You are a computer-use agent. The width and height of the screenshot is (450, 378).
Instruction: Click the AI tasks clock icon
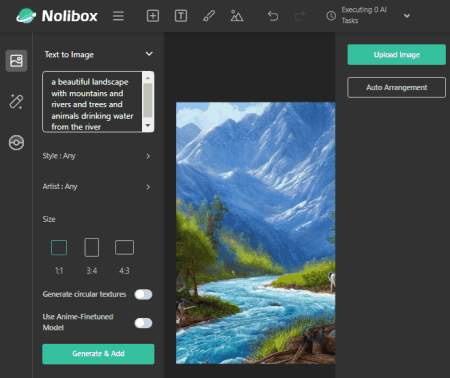(331, 16)
